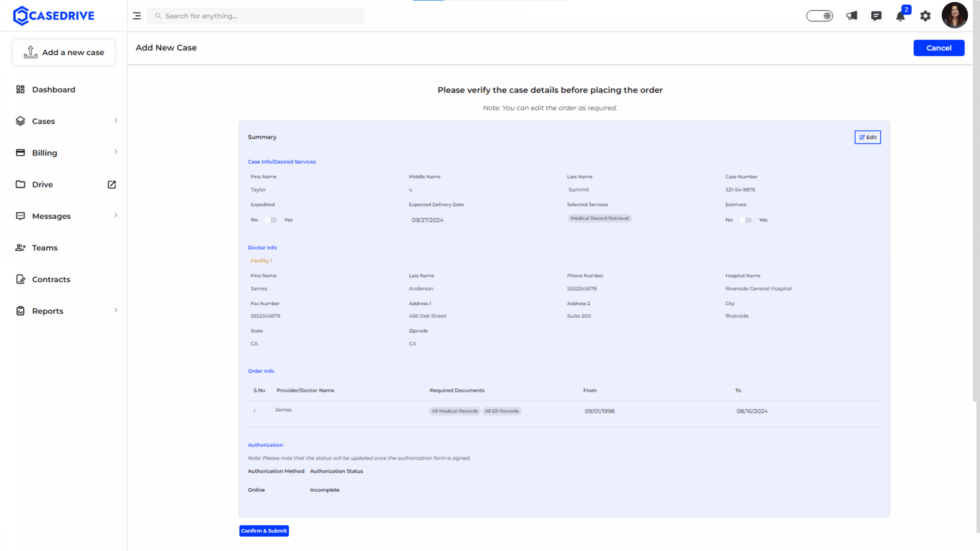Open the chat messages icon in header
This screenshot has height=551, width=980.
(876, 16)
